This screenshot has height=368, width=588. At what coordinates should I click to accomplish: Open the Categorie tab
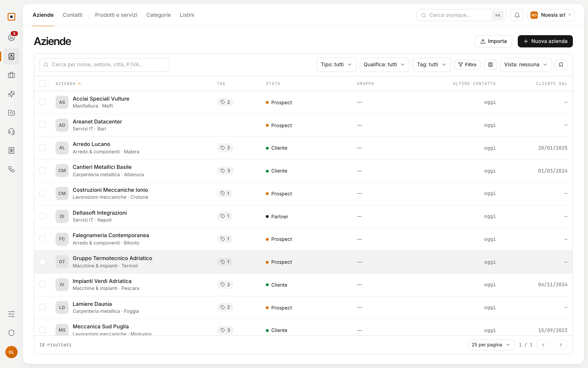(158, 15)
